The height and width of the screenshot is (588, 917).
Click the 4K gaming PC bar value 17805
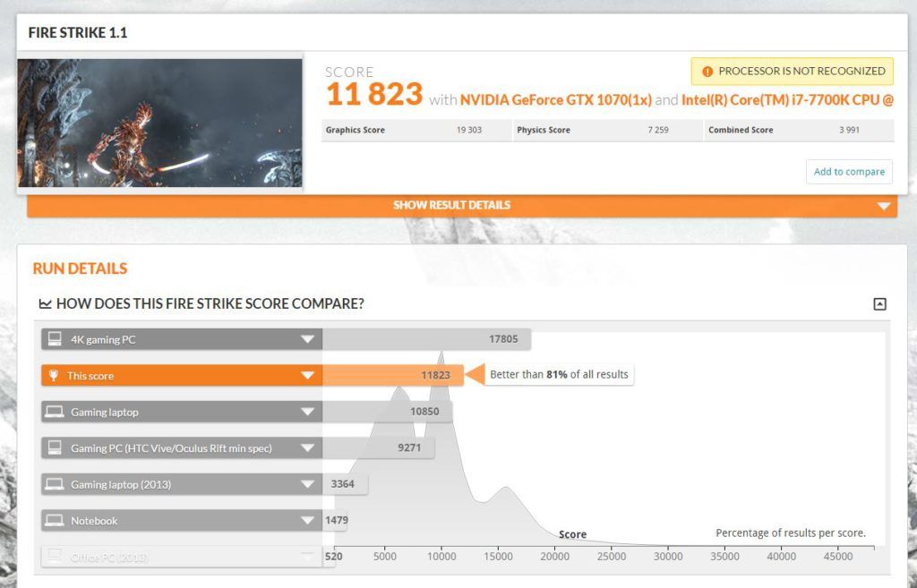click(503, 339)
